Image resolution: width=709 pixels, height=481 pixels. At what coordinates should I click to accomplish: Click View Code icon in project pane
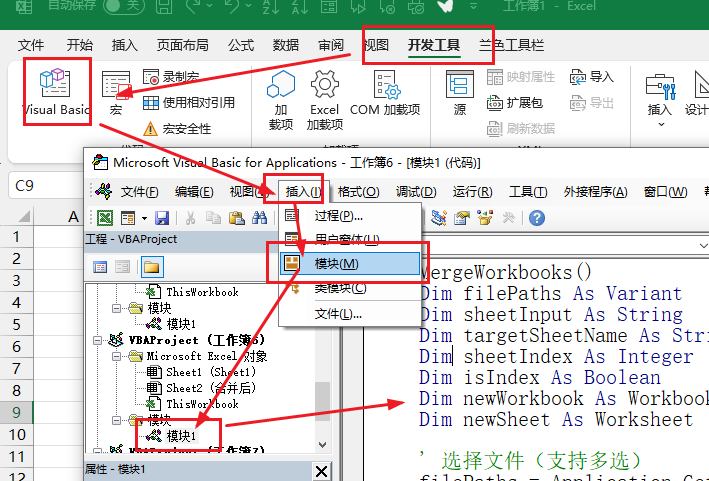100,267
